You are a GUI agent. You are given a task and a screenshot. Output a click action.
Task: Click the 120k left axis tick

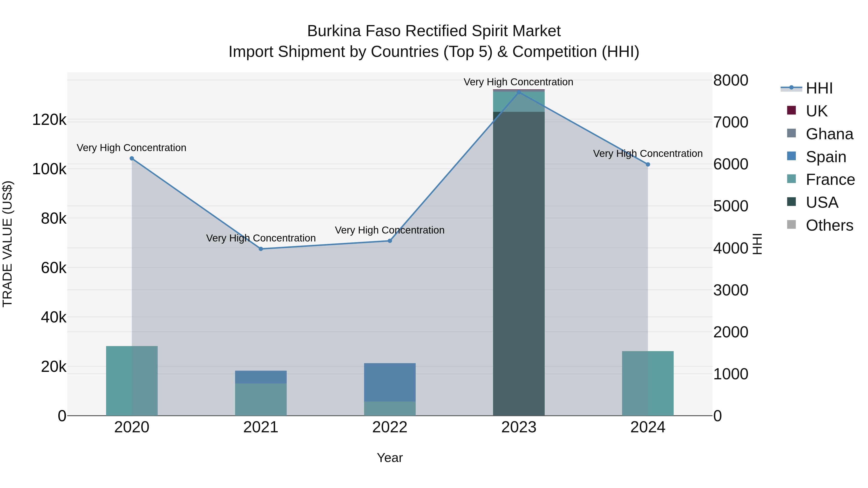(x=49, y=120)
